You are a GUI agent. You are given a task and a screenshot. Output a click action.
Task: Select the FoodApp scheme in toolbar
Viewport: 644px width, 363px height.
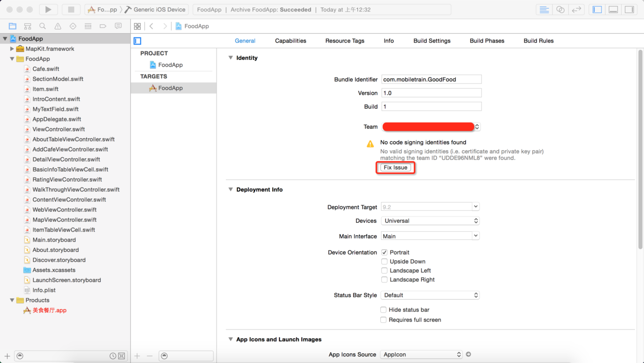103,9
